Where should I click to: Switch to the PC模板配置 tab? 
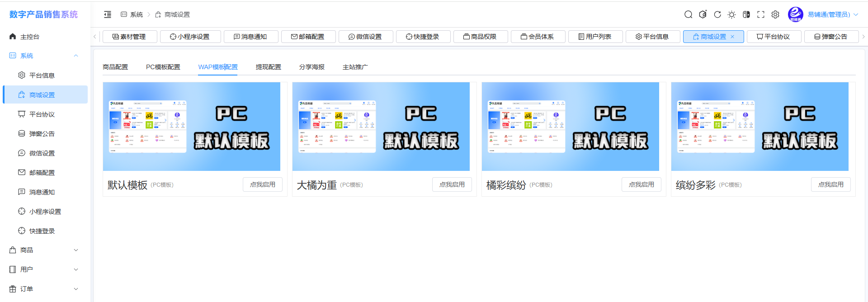[x=163, y=67]
